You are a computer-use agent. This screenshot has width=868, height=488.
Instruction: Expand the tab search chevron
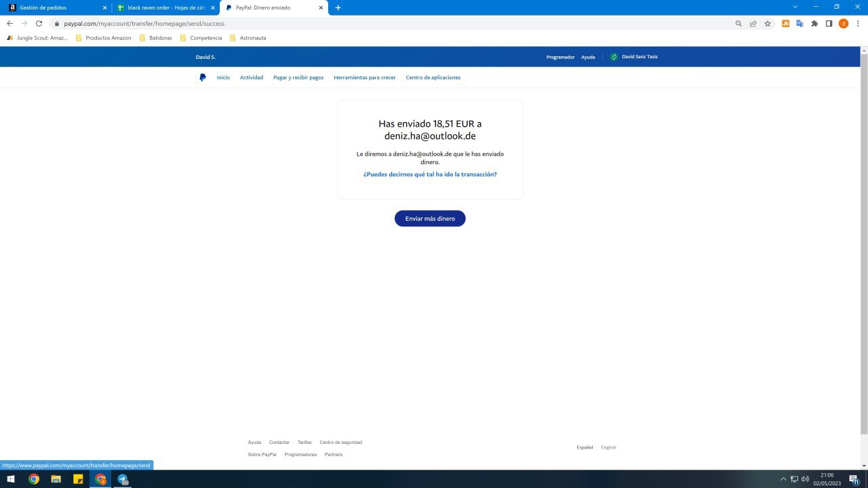tap(795, 7)
